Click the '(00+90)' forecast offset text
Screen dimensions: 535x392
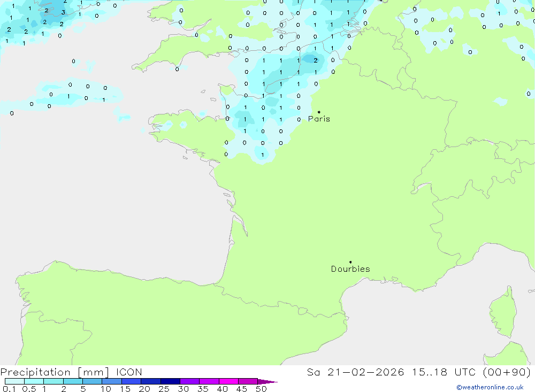click(x=507, y=372)
